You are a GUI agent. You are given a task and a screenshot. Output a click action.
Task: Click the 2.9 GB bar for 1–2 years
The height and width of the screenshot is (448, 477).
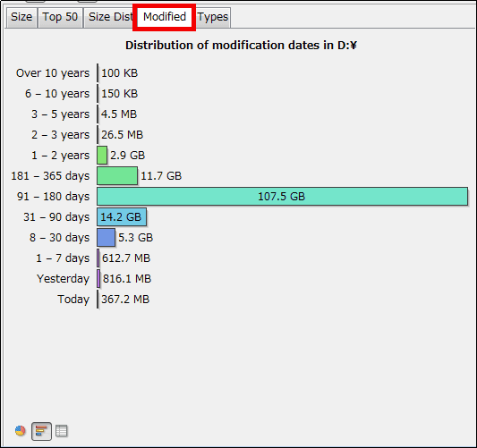(x=102, y=156)
